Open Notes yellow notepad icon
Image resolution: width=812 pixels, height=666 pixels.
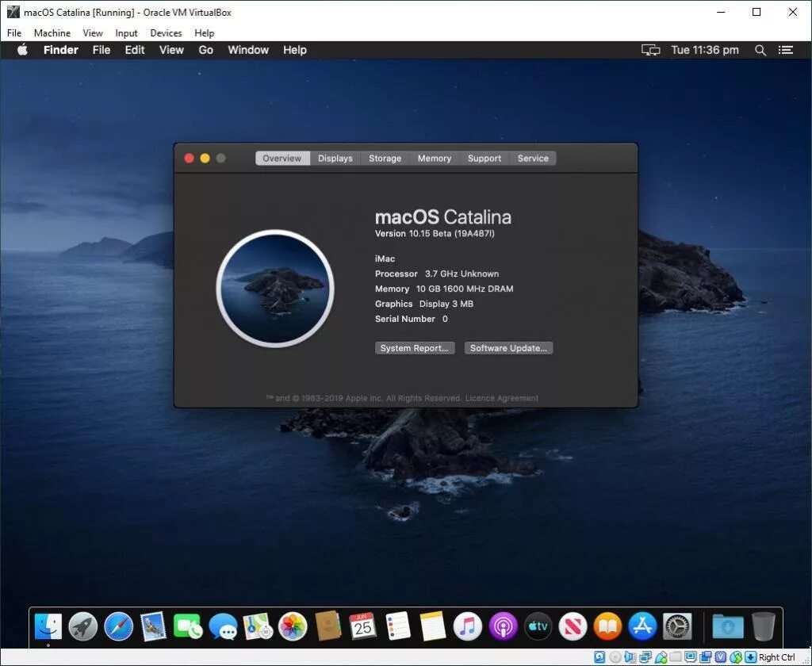pos(432,626)
